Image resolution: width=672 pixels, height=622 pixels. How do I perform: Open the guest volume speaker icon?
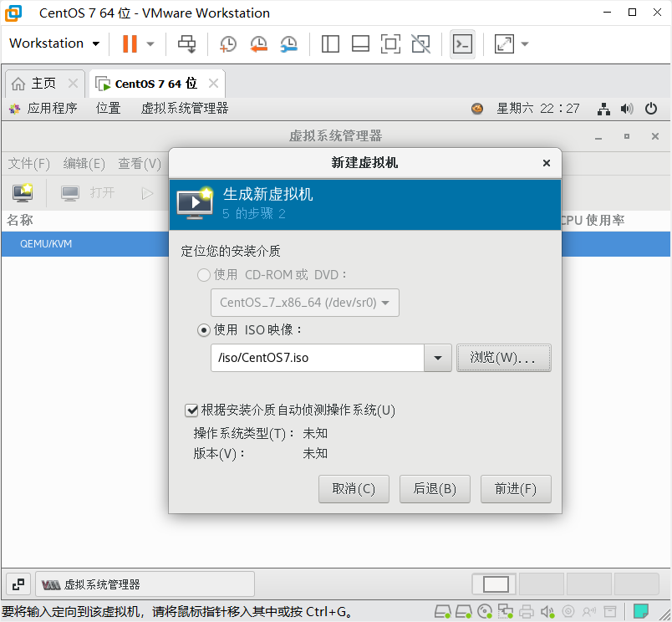627,109
